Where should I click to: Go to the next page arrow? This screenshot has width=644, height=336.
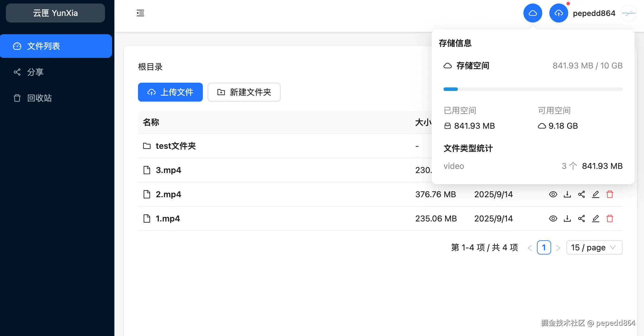click(x=558, y=248)
